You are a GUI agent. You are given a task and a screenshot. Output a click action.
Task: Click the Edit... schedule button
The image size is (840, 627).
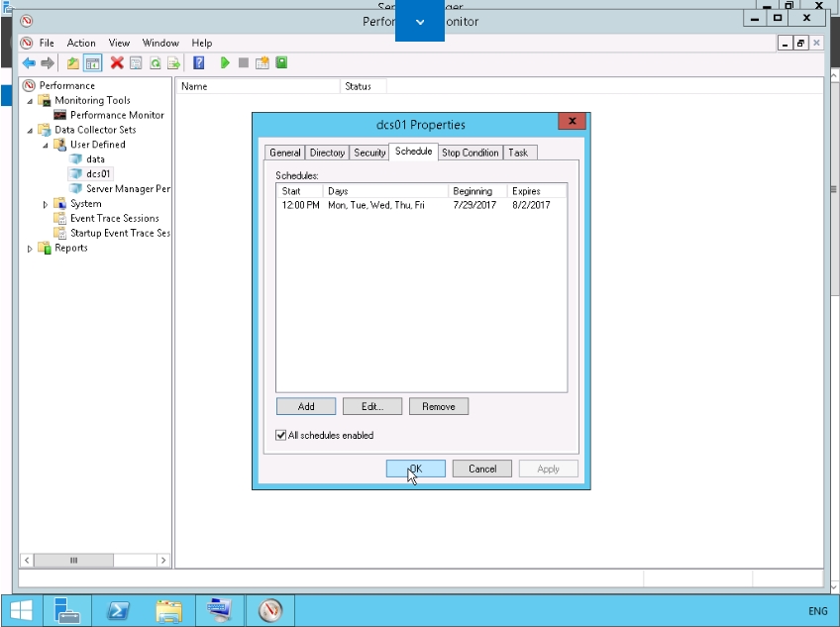click(x=371, y=406)
